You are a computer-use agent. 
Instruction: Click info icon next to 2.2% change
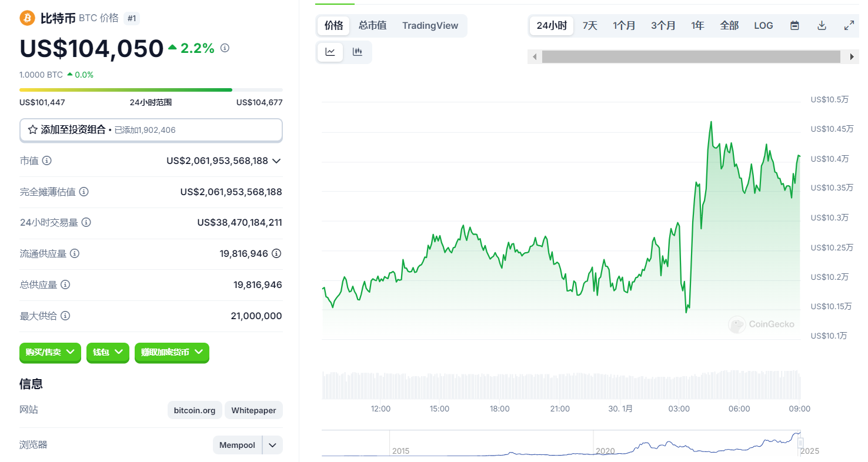point(225,48)
